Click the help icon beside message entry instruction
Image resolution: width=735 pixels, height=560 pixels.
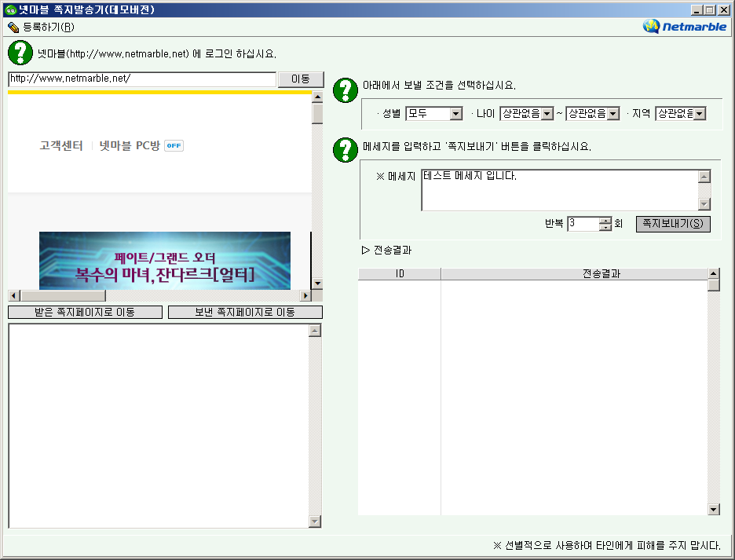coord(346,149)
